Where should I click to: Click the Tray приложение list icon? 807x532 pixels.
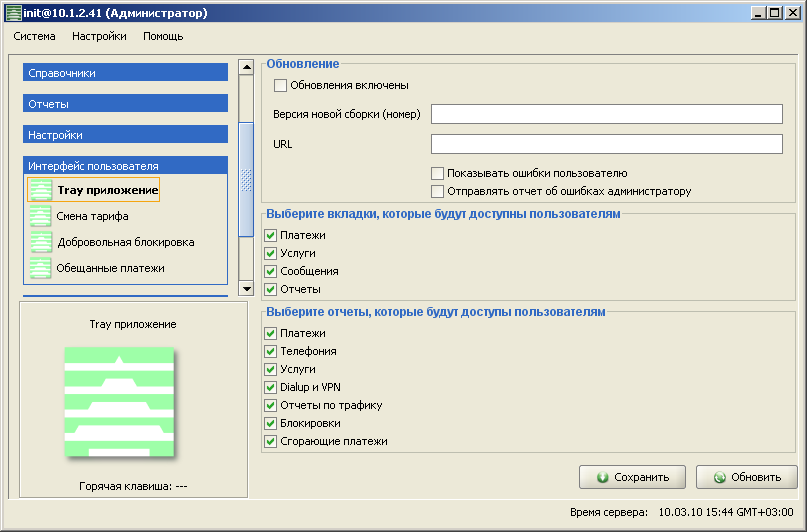click(x=41, y=190)
